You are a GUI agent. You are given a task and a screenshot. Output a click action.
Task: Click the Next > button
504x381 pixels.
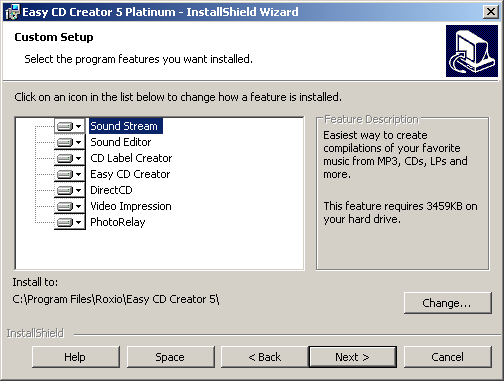coord(353,357)
